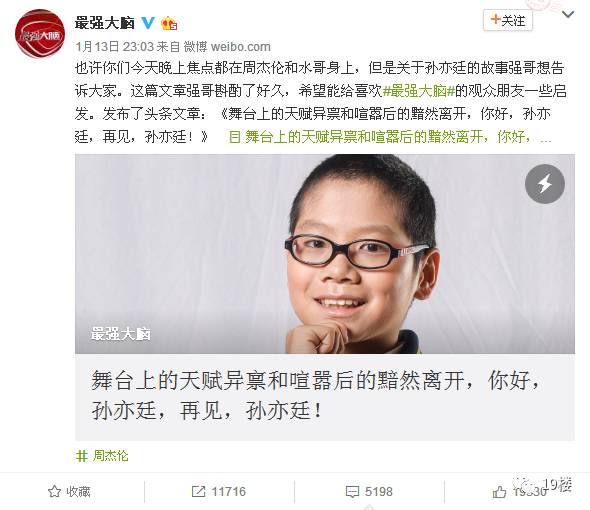Screen dimensions: 590x510
Task: Click the repost icon beside 11716
Action: tap(198, 492)
